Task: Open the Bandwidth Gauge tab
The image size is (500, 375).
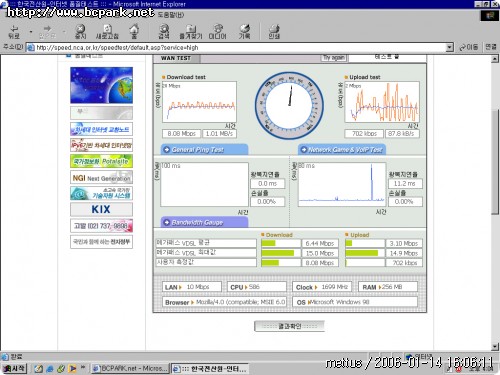Action: click(205, 222)
